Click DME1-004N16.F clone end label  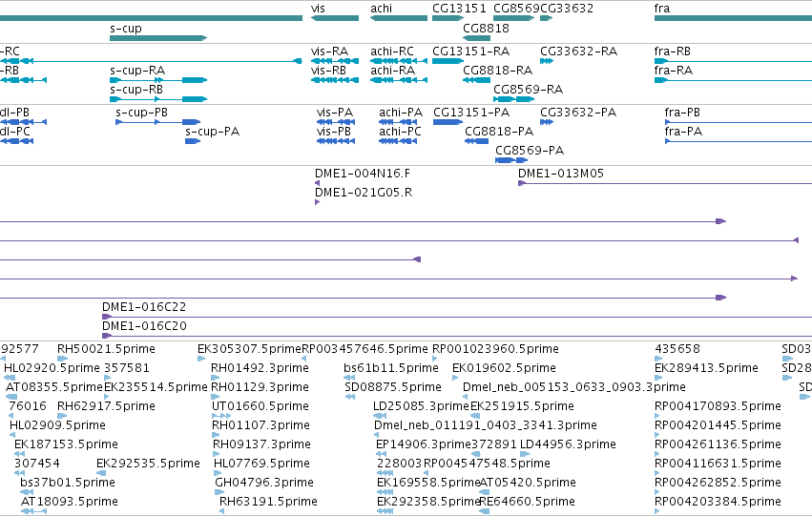tap(363, 174)
